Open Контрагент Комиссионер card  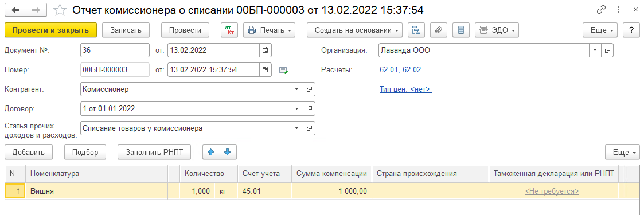[x=310, y=89]
